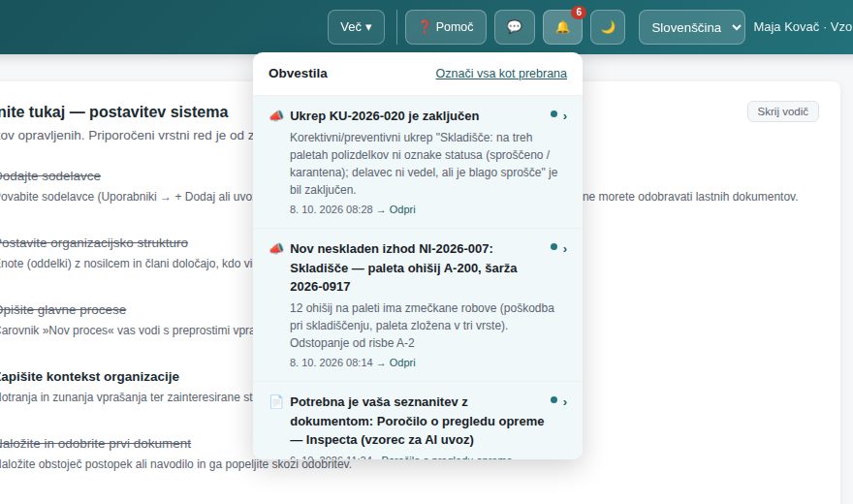This screenshot has width=853, height=504.
Task: Open the chat messages speech bubble icon
Action: 514,27
